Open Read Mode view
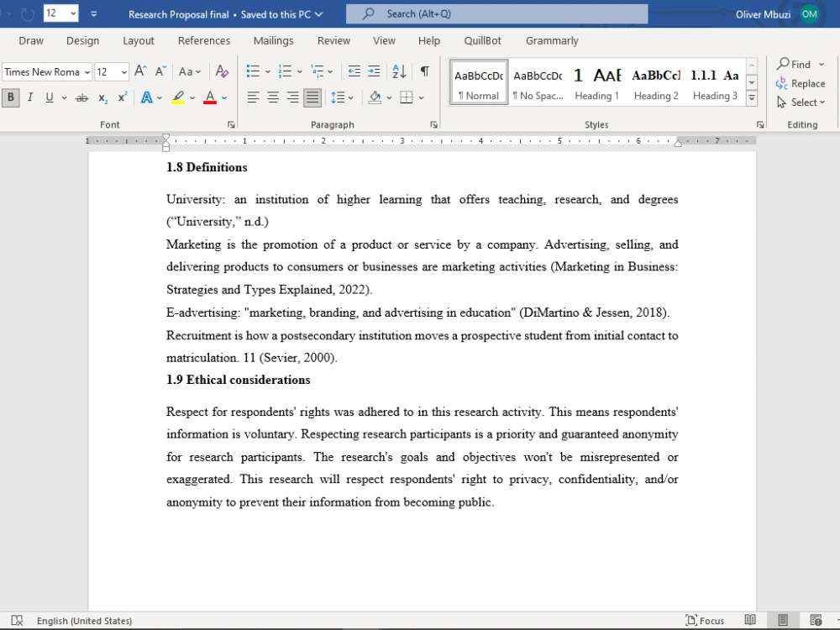This screenshot has height=630, width=840. [750, 621]
